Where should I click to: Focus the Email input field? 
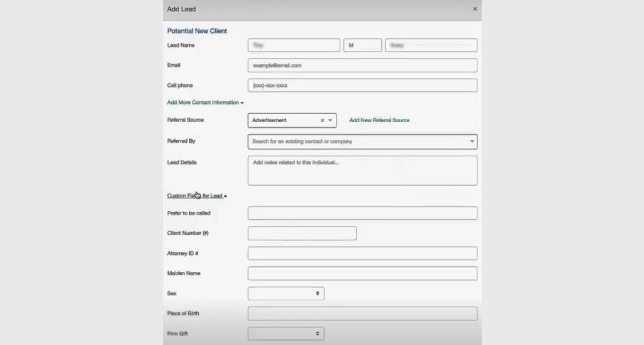(x=362, y=65)
